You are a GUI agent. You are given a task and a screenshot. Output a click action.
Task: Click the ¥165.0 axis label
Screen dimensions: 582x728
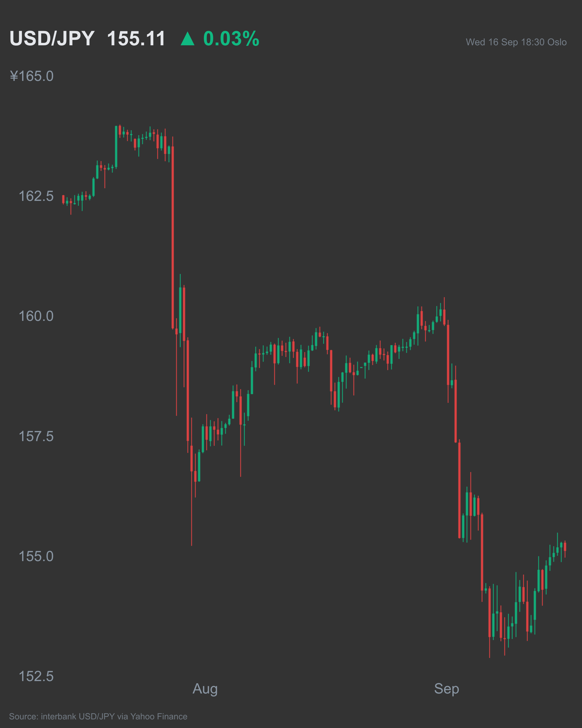pyautogui.click(x=32, y=76)
